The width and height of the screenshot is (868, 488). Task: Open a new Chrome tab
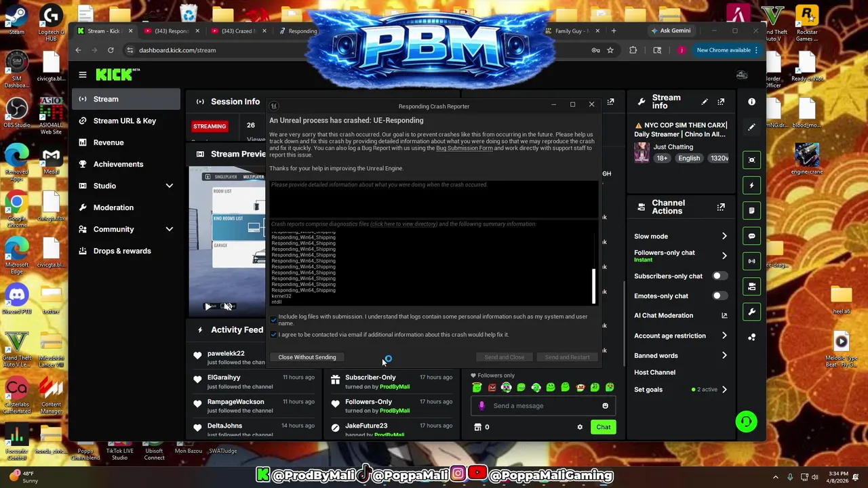tap(614, 30)
